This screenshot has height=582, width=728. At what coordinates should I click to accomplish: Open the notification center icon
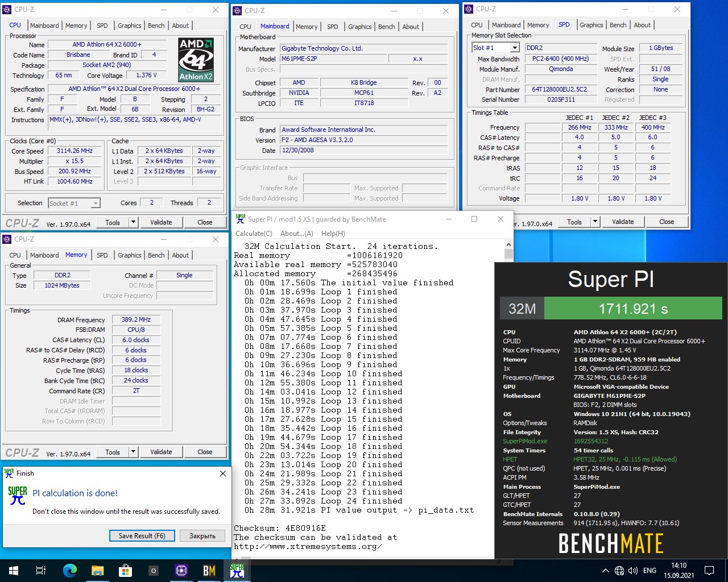709,571
